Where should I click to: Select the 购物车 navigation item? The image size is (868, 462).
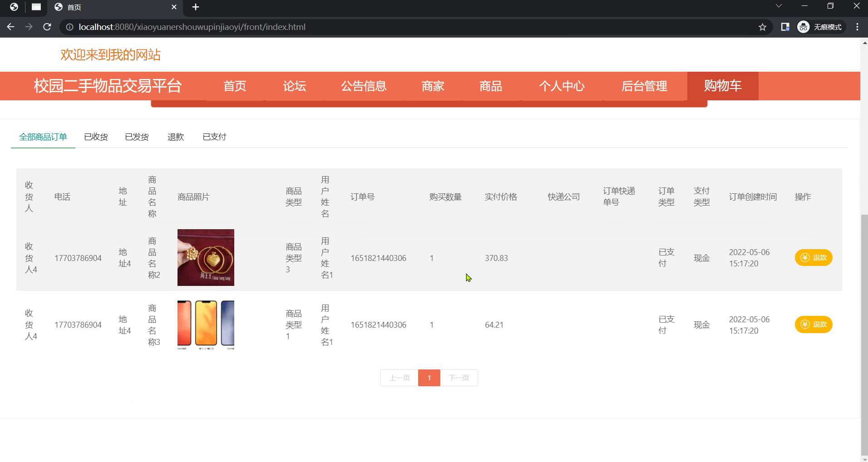tap(723, 86)
